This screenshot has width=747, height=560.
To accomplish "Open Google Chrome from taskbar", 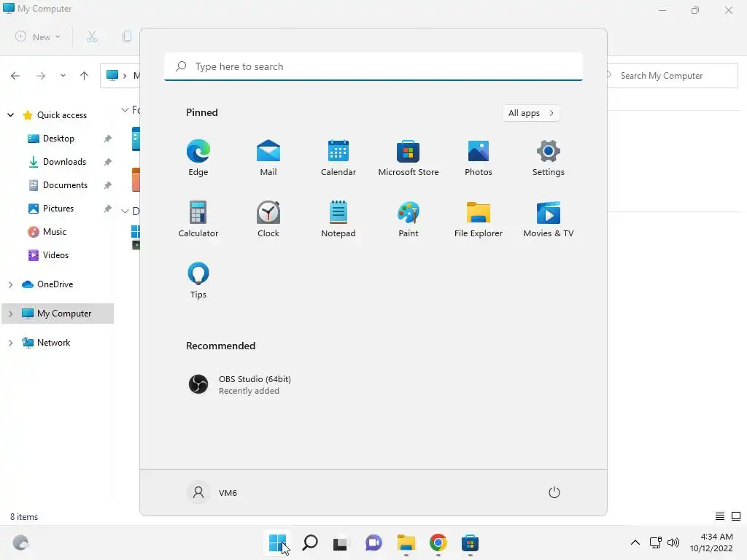I will pos(438,542).
